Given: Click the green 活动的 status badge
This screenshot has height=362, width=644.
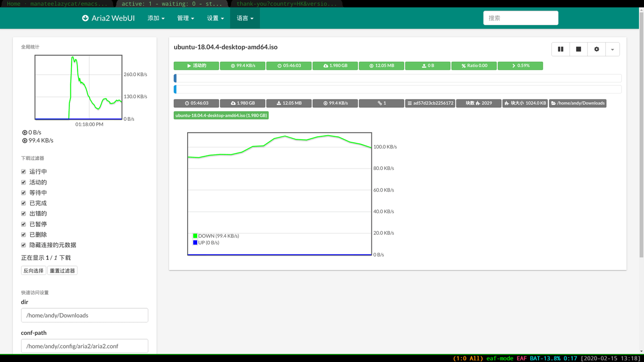Looking at the screenshot, I should pos(196,66).
